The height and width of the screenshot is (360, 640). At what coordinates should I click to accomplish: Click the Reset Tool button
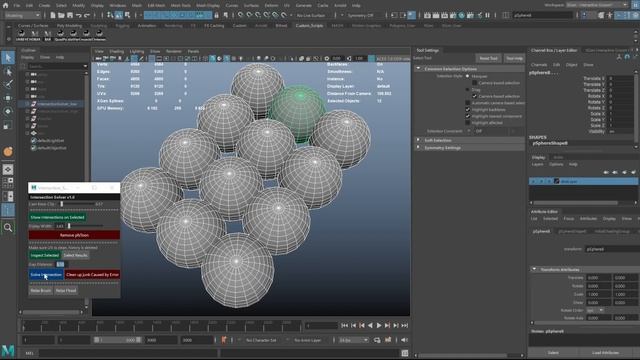point(489,58)
